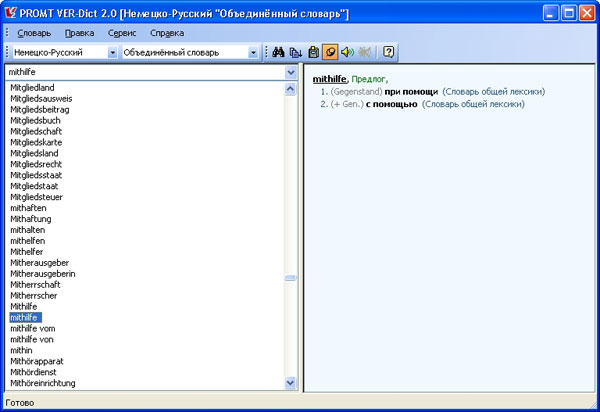Select Mitgliedsbuch in the word list
Viewport: 600px width, 412px height.
(35, 121)
